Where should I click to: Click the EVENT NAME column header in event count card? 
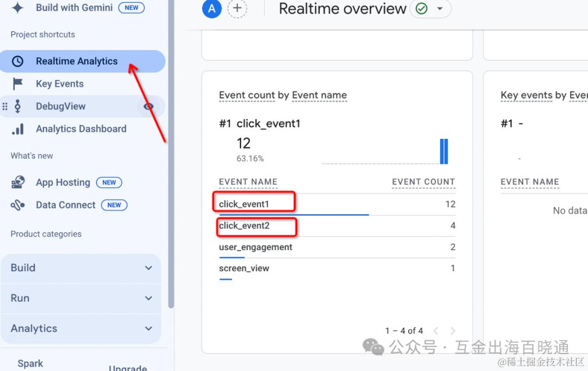[x=248, y=182]
